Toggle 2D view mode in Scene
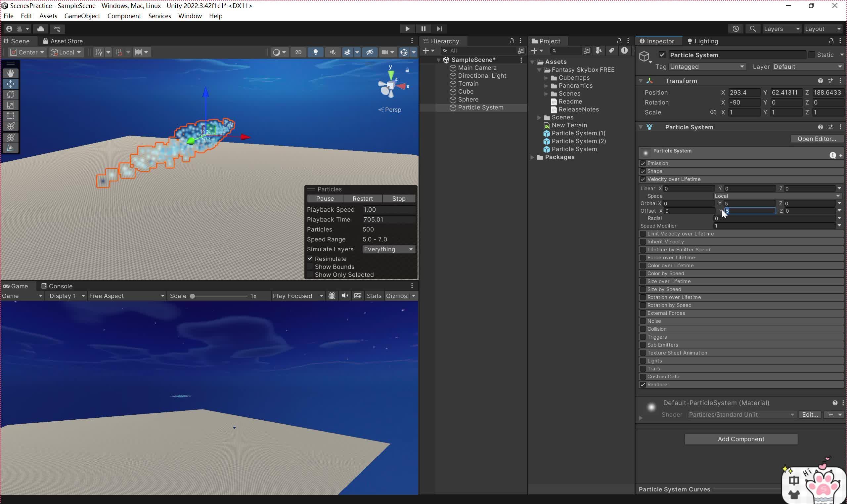Screen dimensions: 847x504 pos(298,52)
